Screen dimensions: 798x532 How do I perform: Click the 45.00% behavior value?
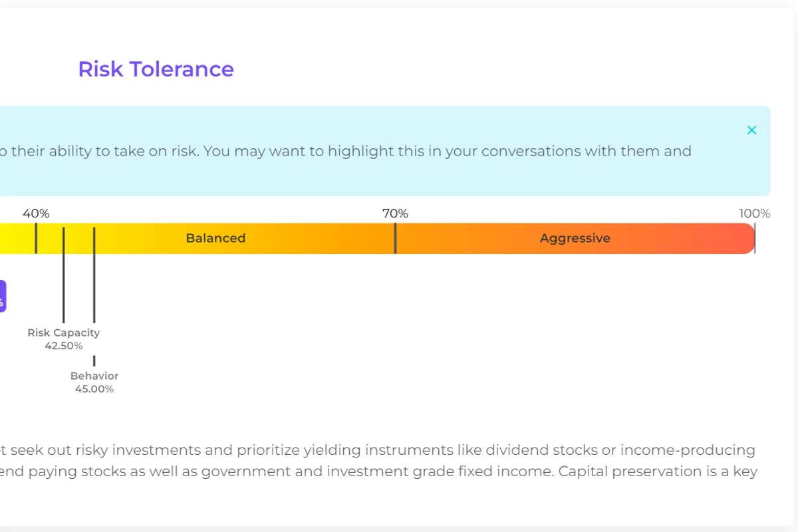pos(94,389)
